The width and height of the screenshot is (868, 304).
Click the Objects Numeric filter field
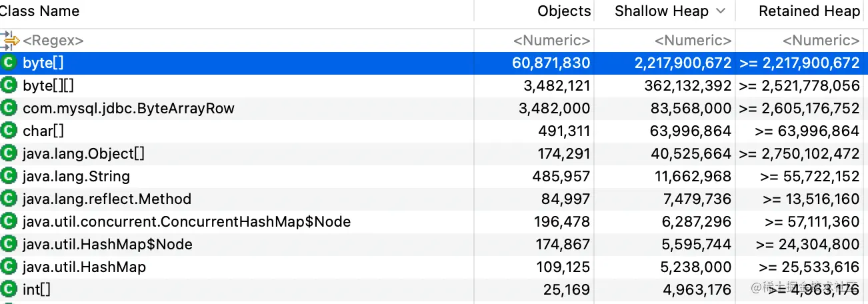click(x=551, y=41)
